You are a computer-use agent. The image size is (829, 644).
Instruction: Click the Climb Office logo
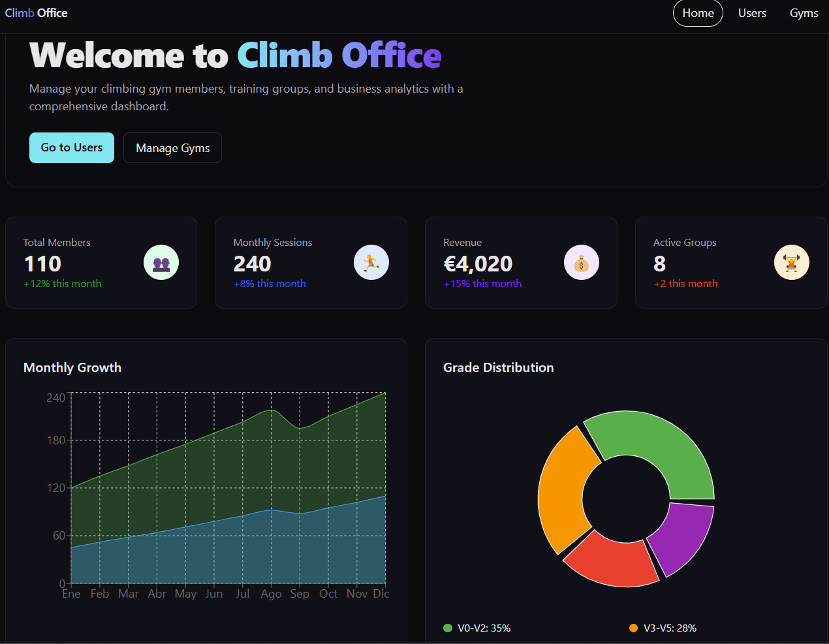pyautogui.click(x=36, y=12)
